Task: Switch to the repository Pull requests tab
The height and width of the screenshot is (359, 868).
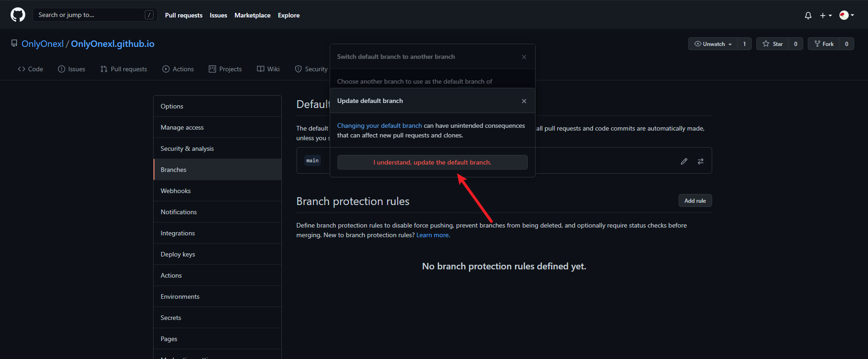Action: coord(124,69)
